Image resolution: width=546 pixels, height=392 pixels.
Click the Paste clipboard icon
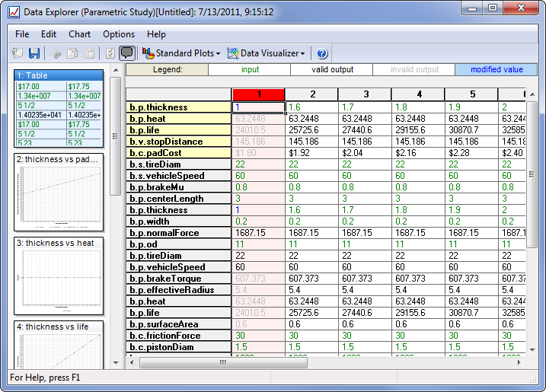click(89, 53)
